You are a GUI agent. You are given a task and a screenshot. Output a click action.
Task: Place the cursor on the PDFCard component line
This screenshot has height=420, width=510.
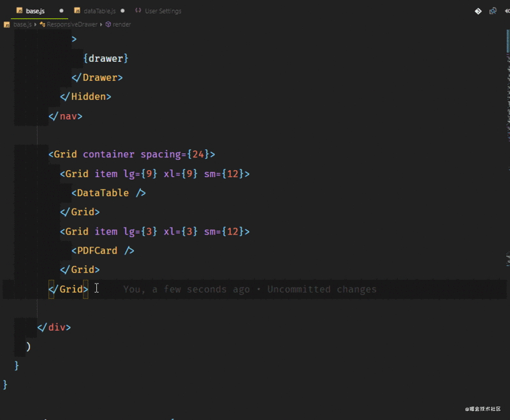tap(102, 250)
